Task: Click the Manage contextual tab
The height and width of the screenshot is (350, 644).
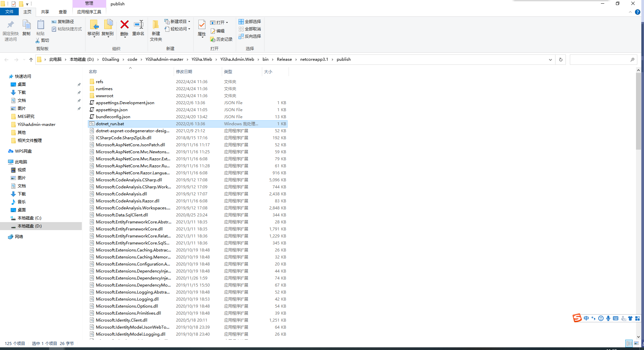Action: click(89, 3)
